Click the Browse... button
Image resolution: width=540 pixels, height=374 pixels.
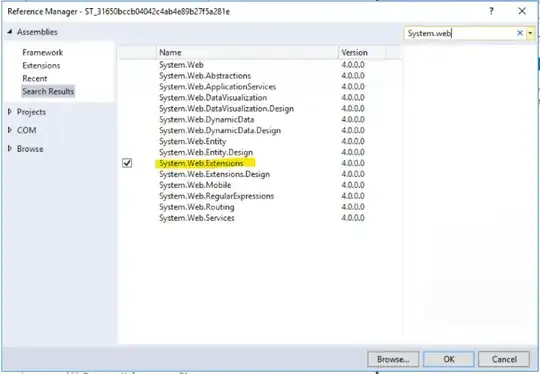[393, 359]
